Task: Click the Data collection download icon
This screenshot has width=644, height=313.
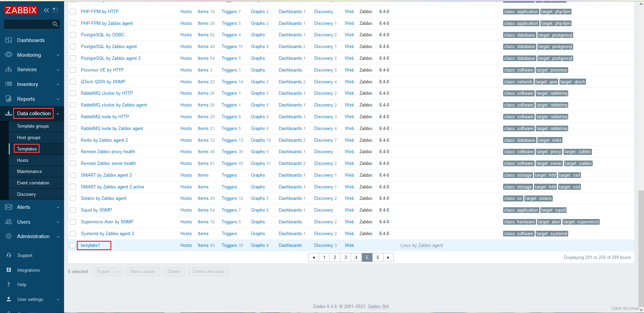Action: pyautogui.click(x=9, y=114)
